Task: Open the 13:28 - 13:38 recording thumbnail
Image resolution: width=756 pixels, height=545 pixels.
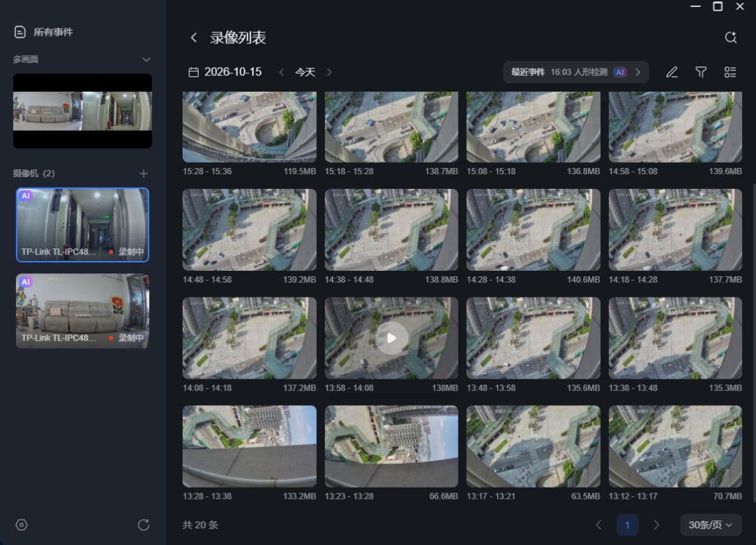Action: 249,446
